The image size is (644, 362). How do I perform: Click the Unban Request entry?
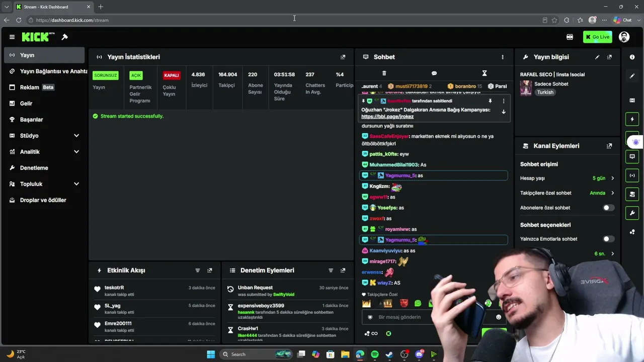pyautogui.click(x=255, y=288)
